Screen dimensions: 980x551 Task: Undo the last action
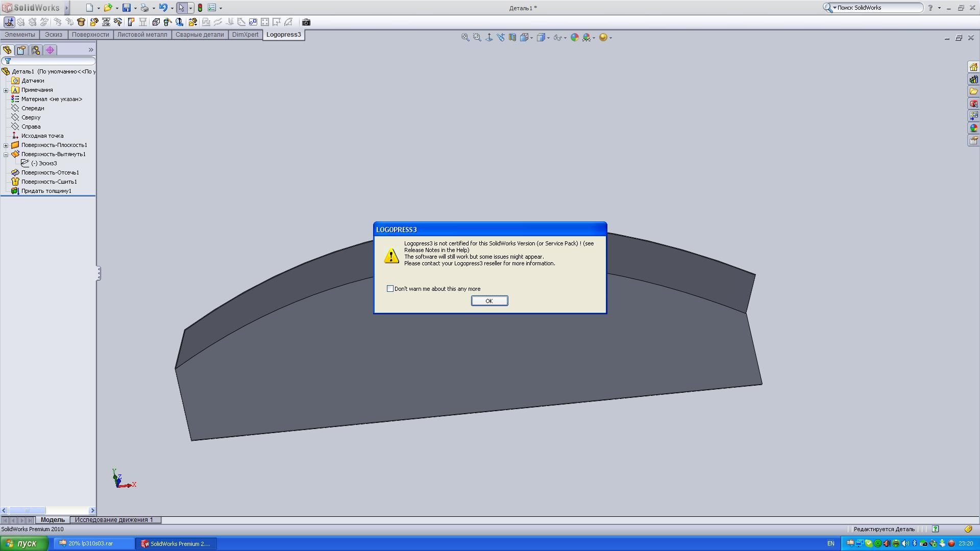click(x=163, y=8)
